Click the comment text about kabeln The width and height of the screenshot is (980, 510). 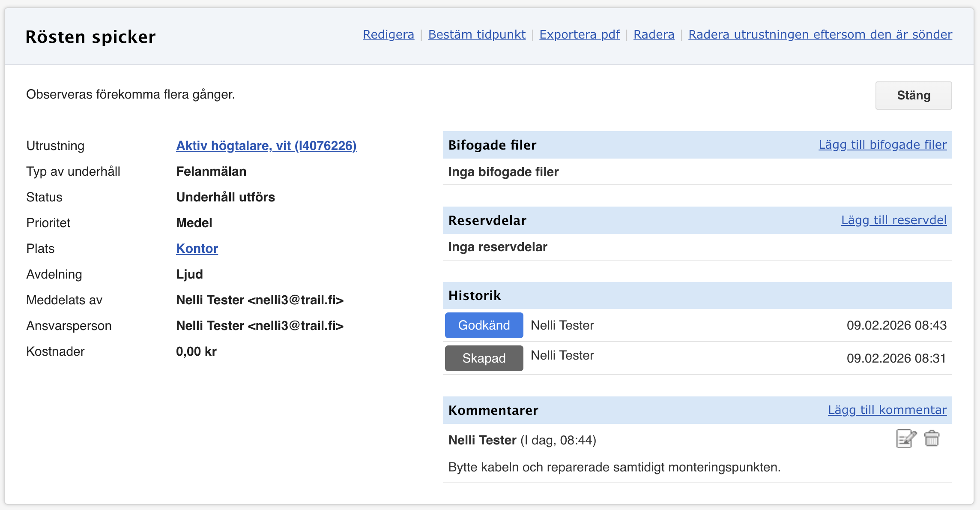(x=614, y=467)
